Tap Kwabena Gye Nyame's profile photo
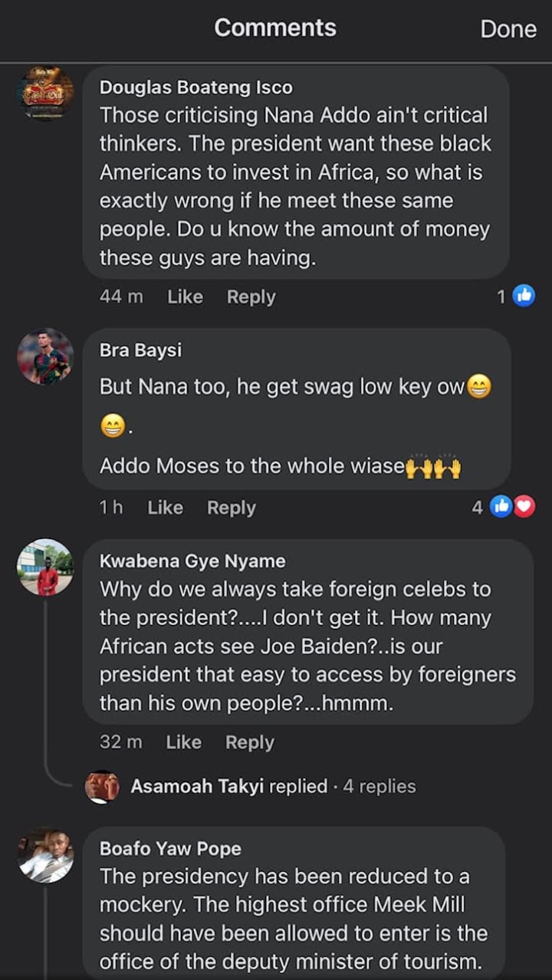 [45, 567]
